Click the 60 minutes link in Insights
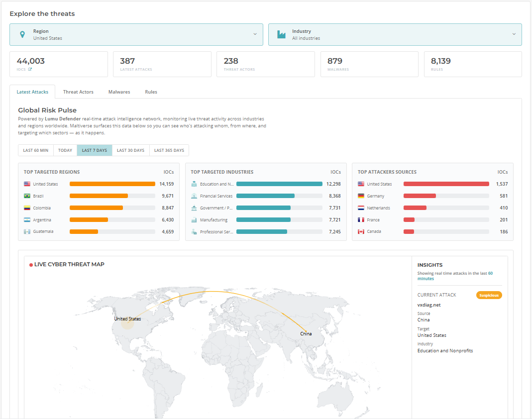The width and height of the screenshot is (532, 419). 455,276
